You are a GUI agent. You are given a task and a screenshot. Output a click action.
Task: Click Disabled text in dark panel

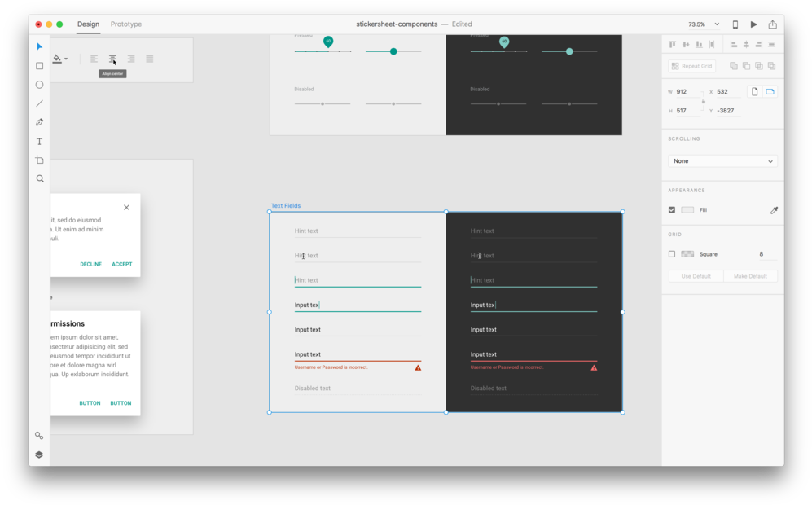[489, 388]
